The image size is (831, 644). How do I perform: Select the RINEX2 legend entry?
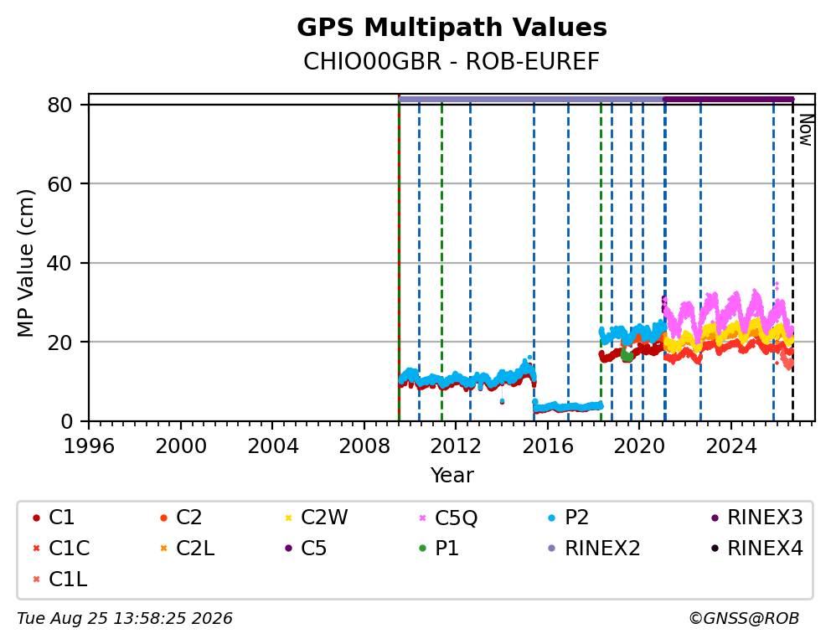594,549
